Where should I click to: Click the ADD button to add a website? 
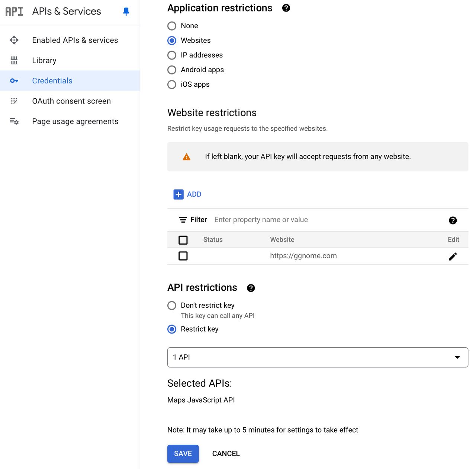point(188,194)
